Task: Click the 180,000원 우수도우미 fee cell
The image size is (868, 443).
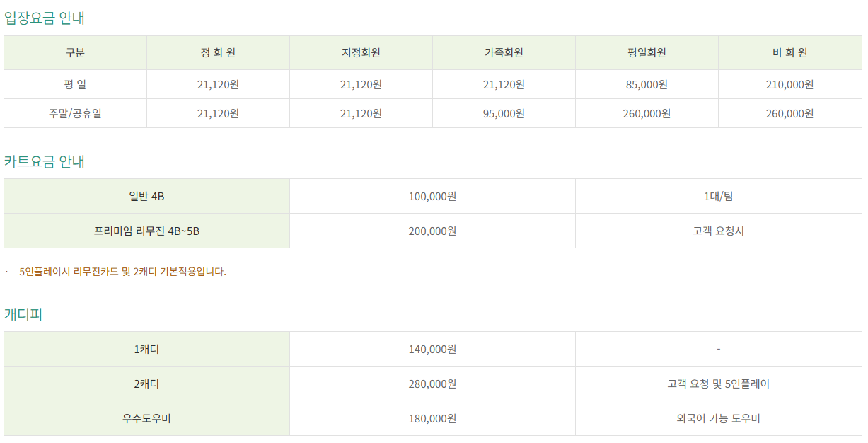Action: click(432, 419)
